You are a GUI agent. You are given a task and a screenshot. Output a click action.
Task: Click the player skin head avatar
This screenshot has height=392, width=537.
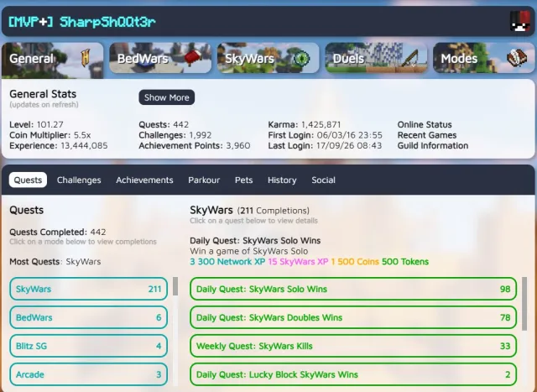(x=520, y=21)
